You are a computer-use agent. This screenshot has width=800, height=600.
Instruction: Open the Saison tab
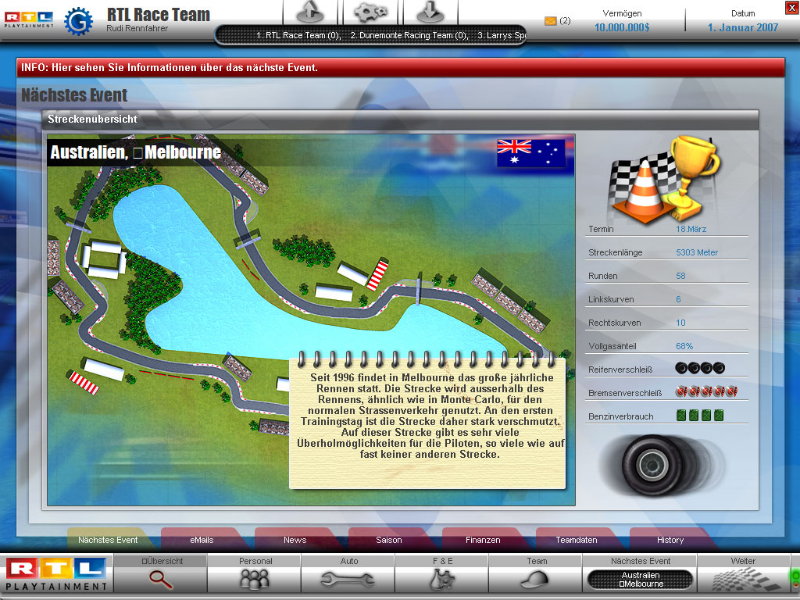389,539
